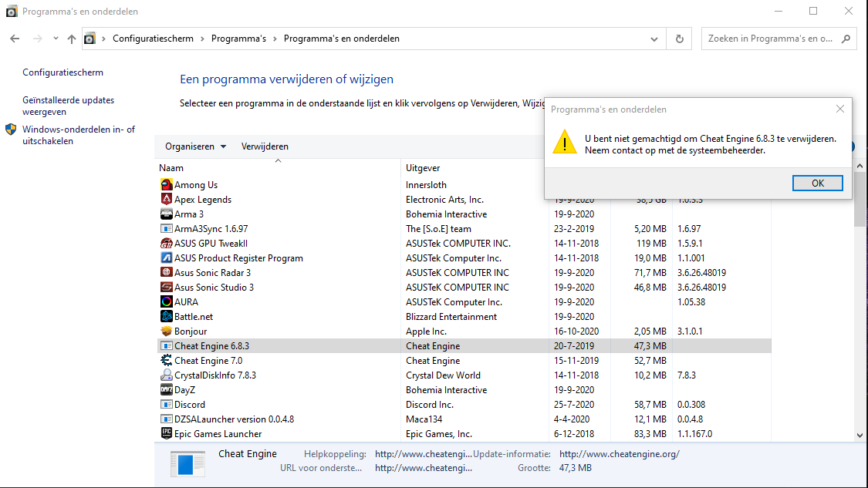Expand chevron after Programma's in breadcrumb

(275, 39)
